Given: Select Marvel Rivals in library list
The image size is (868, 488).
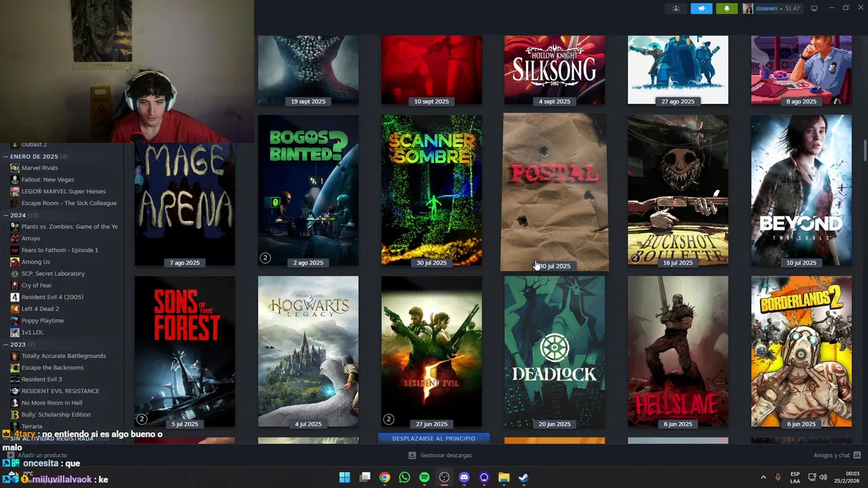Looking at the screenshot, I should click(x=39, y=167).
